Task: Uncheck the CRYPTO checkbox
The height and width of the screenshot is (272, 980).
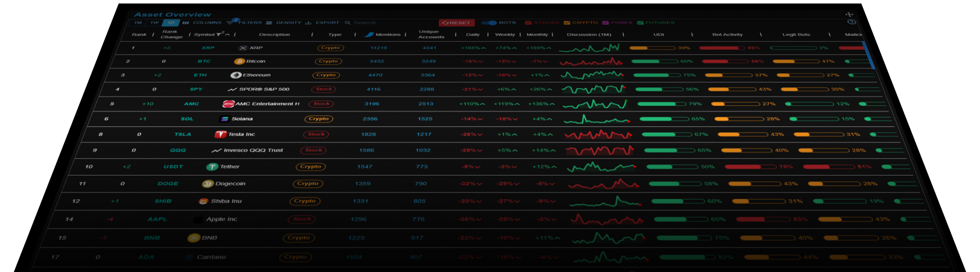Action: coord(567,23)
